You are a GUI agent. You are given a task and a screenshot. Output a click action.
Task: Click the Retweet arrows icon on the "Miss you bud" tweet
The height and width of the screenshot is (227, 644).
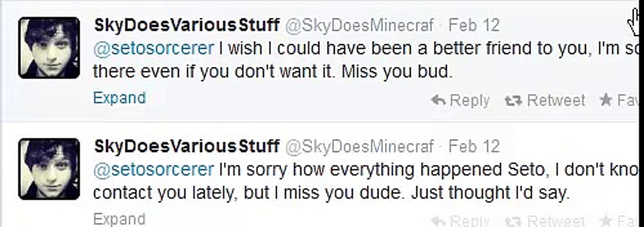tap(513, 101)
